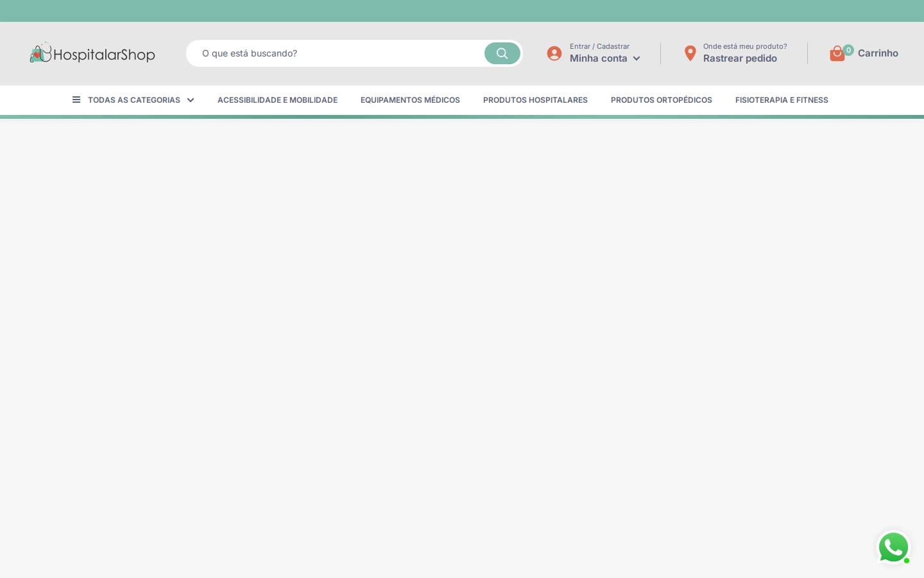Expand the Minha conta chevron
The image size is (924, 578).
tap(637, 58)
